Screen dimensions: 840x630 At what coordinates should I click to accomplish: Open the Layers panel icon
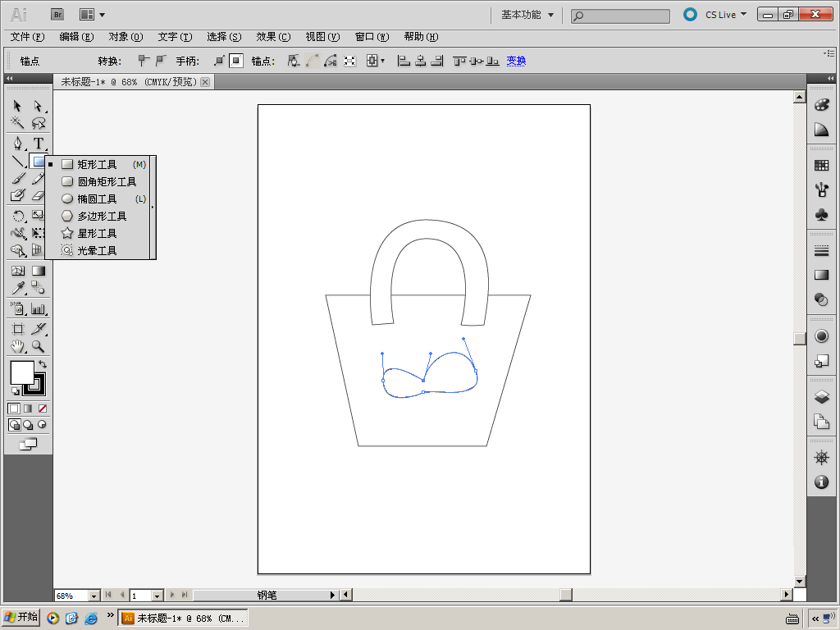(x=821, y=397)
